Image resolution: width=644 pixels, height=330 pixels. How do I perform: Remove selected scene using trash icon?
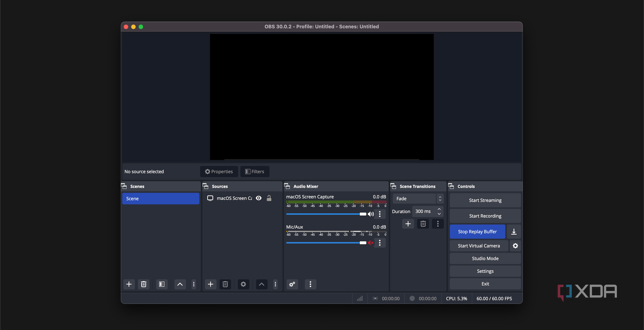[x=144, y=284]
